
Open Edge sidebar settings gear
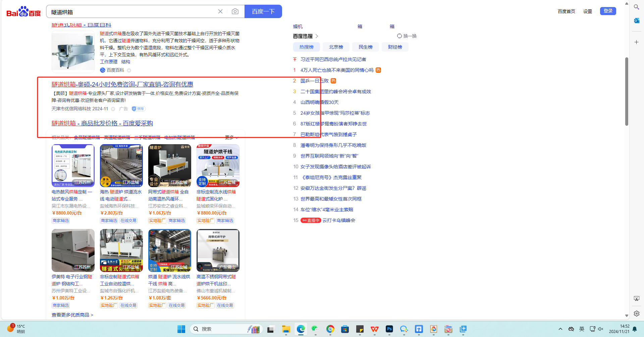pos(637,314)
